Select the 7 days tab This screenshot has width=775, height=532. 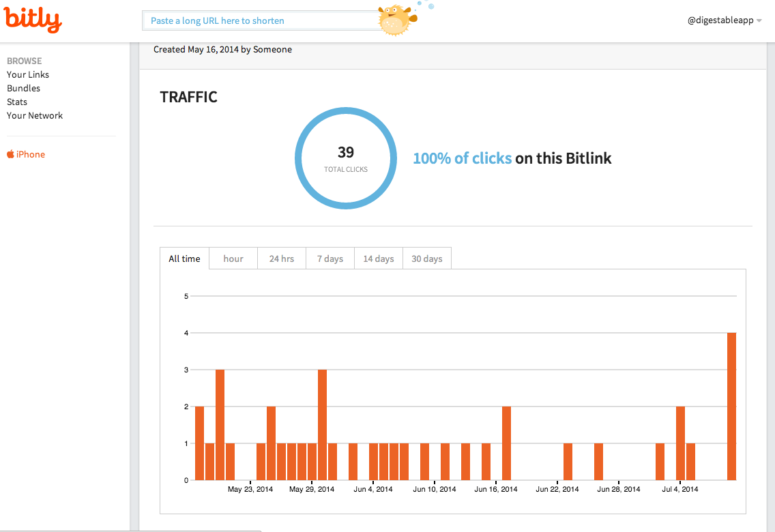tap(330, 258)
